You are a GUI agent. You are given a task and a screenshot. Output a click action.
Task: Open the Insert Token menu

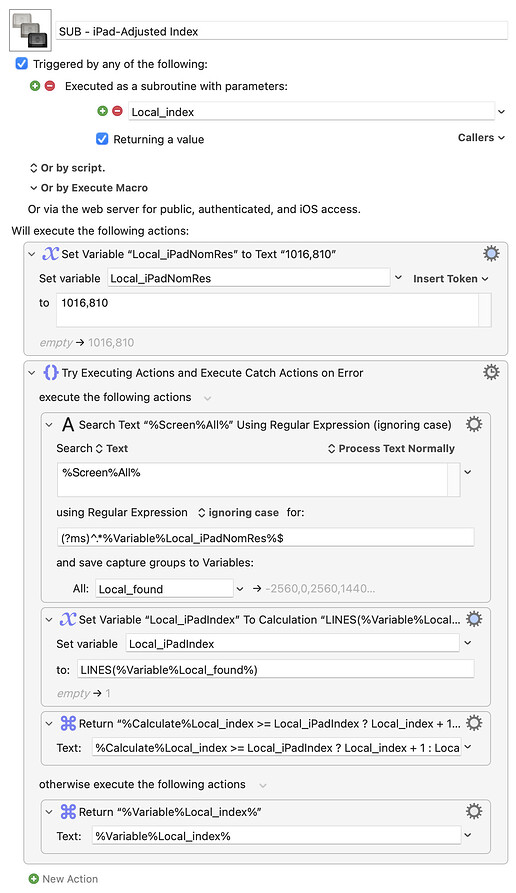(x=451, y=278)
